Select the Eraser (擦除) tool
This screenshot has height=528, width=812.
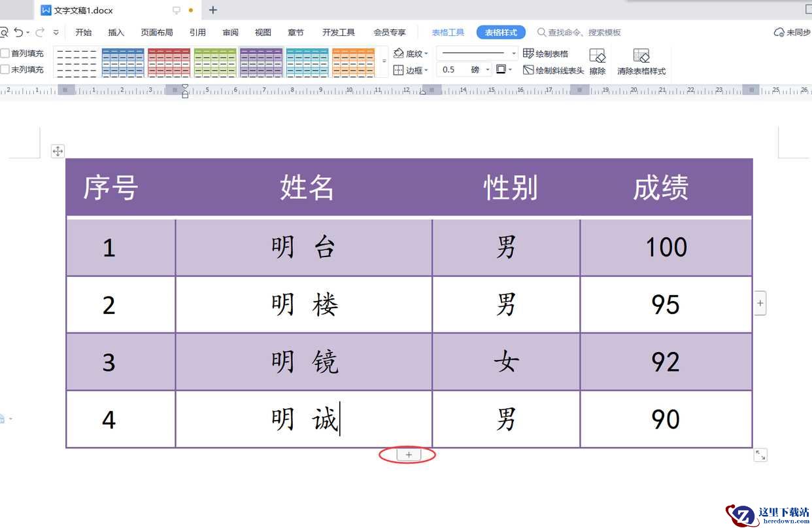tap(597, 62)
